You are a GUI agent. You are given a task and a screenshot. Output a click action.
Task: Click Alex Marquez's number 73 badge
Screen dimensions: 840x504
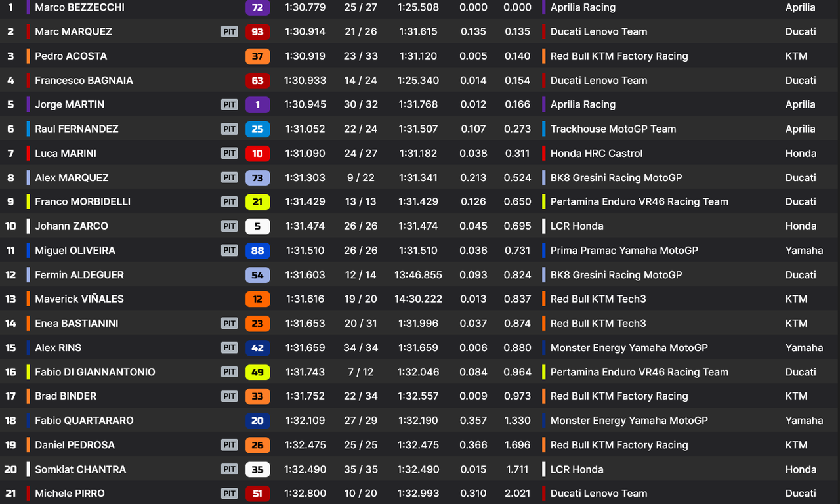(257, 177)
